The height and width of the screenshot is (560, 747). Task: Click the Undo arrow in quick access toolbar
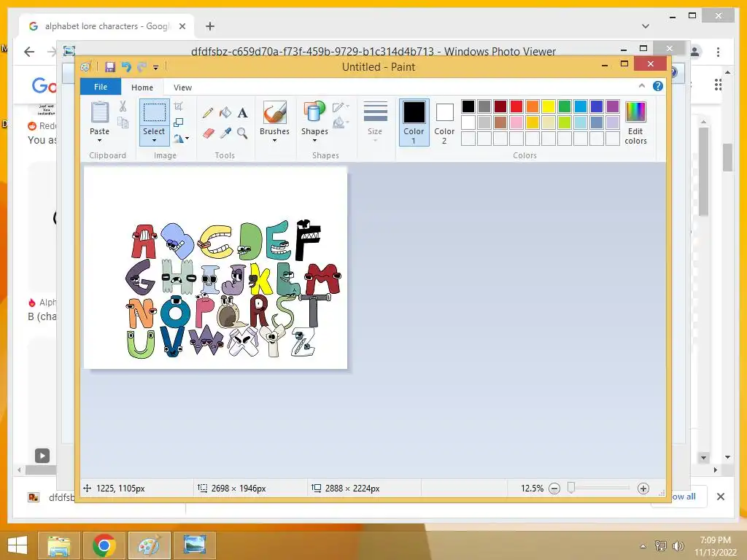click(126, 66)
